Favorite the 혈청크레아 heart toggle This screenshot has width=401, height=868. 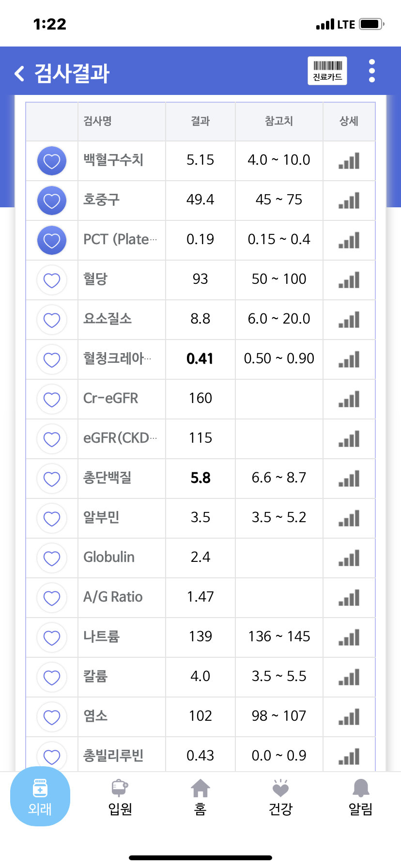coord(52,359)
